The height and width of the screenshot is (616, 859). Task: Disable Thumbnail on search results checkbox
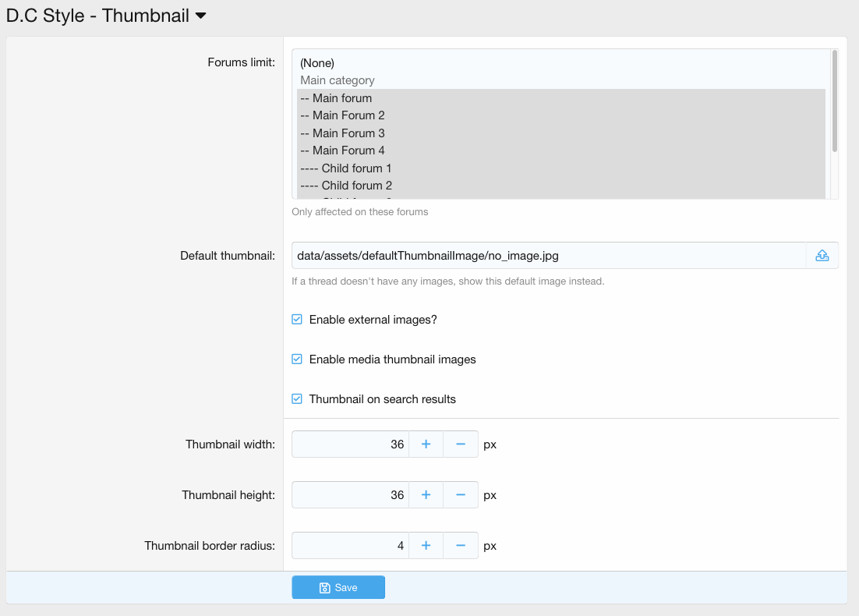pos(297,399)
